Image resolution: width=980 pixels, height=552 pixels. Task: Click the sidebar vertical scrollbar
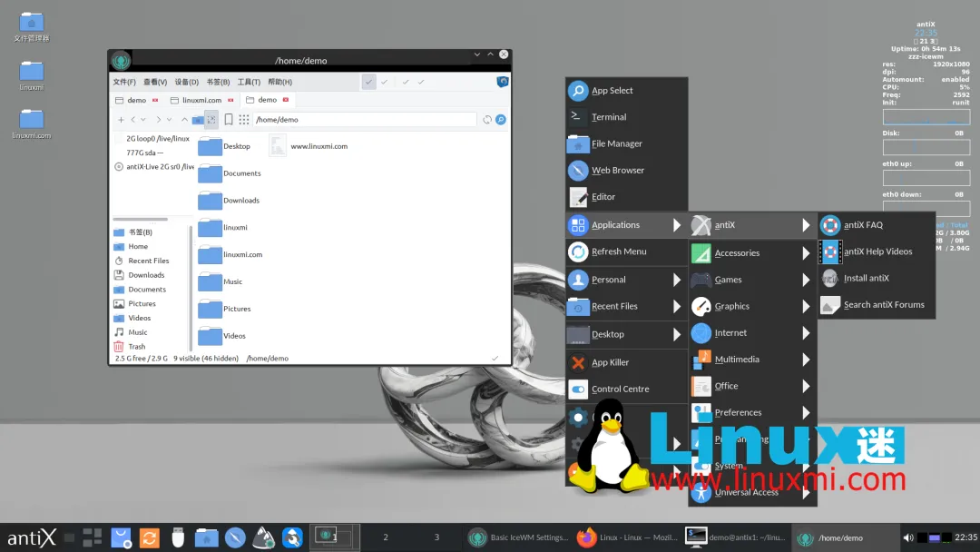(x=190, y=288)
